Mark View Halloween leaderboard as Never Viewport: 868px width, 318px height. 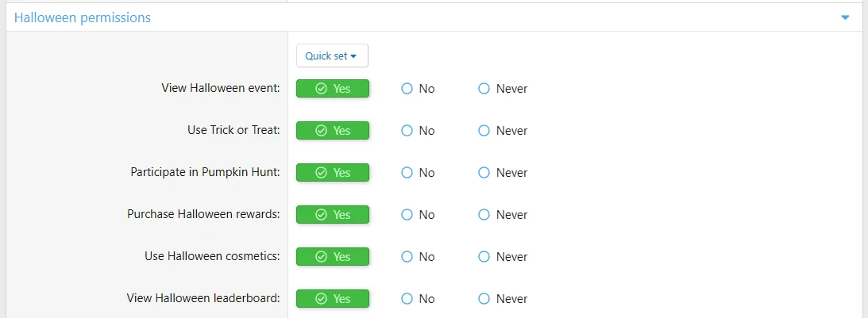click(x=503, y=299)
